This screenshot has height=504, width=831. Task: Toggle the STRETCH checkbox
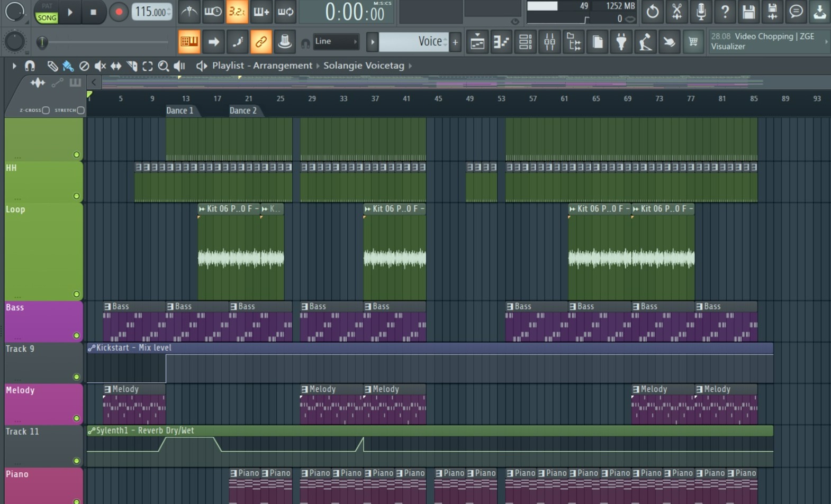point(80,110)
